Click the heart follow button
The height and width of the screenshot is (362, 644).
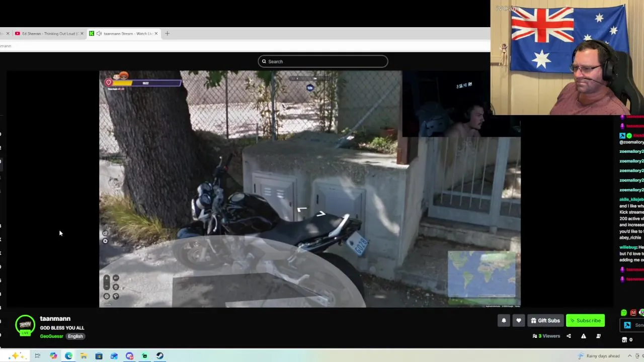(x=519, y=321)
